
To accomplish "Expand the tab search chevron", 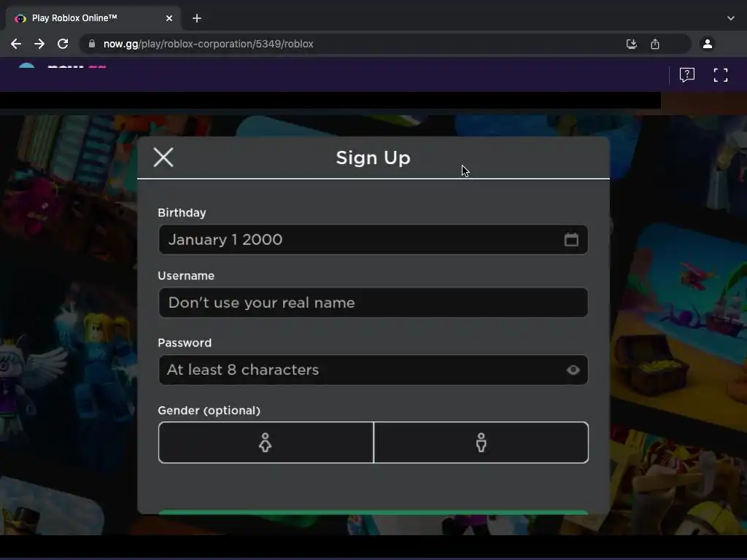I will point(731,18).
